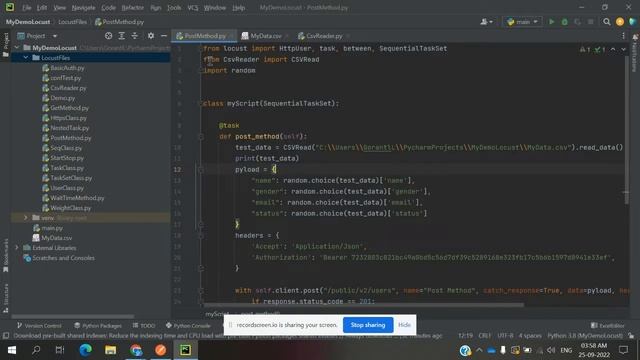Hide the screen sharing notification

(404, 325)
